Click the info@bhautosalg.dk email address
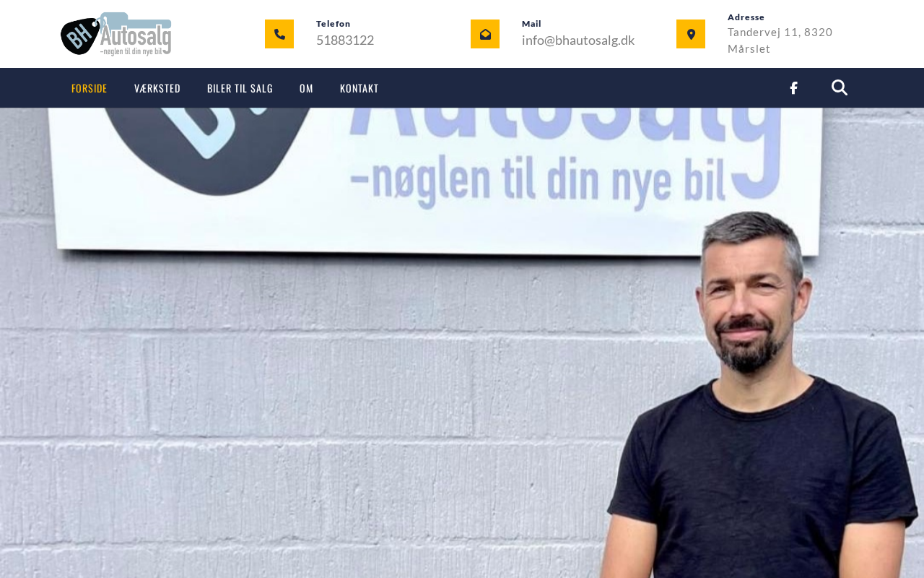924x578 pixels. (578, 40)
